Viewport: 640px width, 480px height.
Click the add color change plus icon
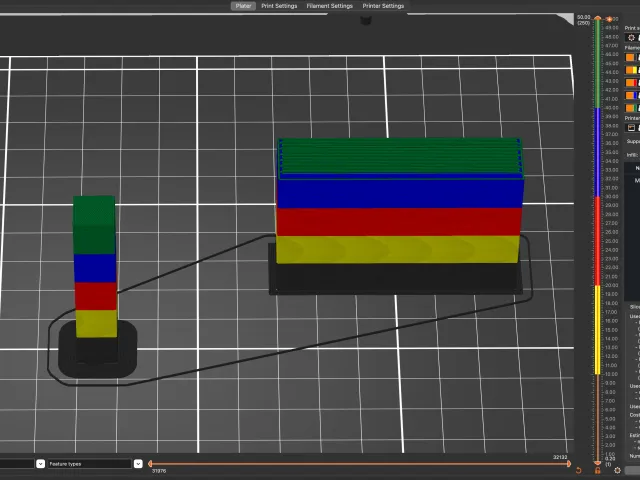[609, 19]
